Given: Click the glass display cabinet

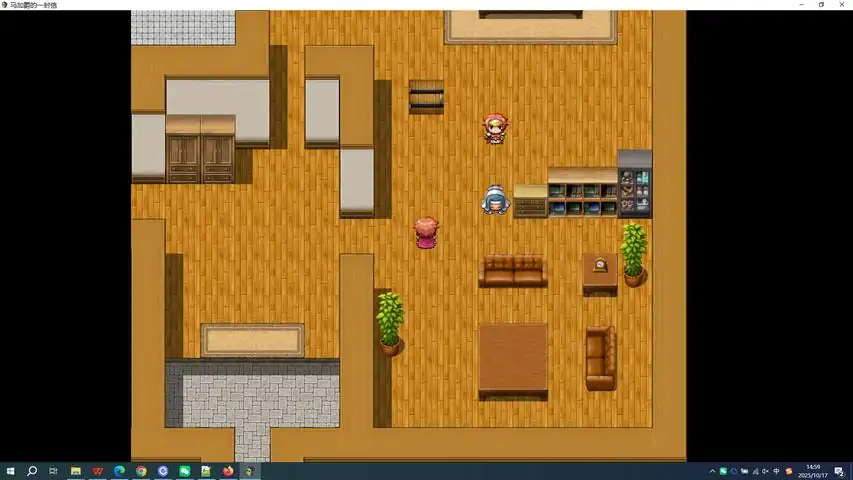Looking at the screenshot, I should click(x=634, y=184).
